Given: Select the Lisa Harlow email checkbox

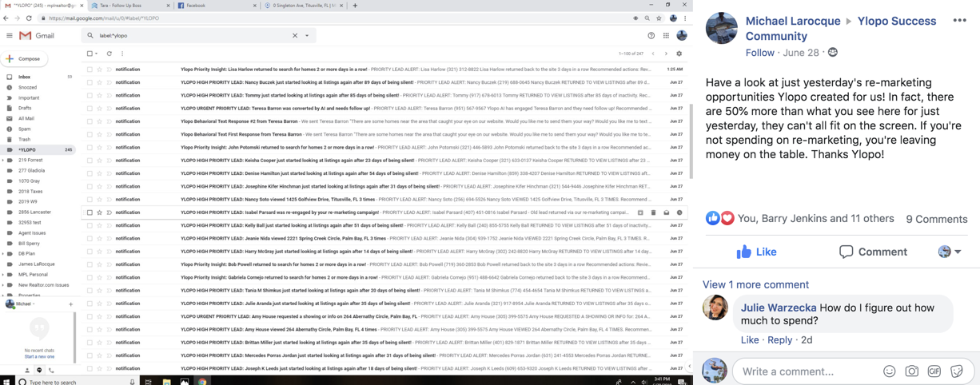Looking at the screenshot, I should [90, 69].
